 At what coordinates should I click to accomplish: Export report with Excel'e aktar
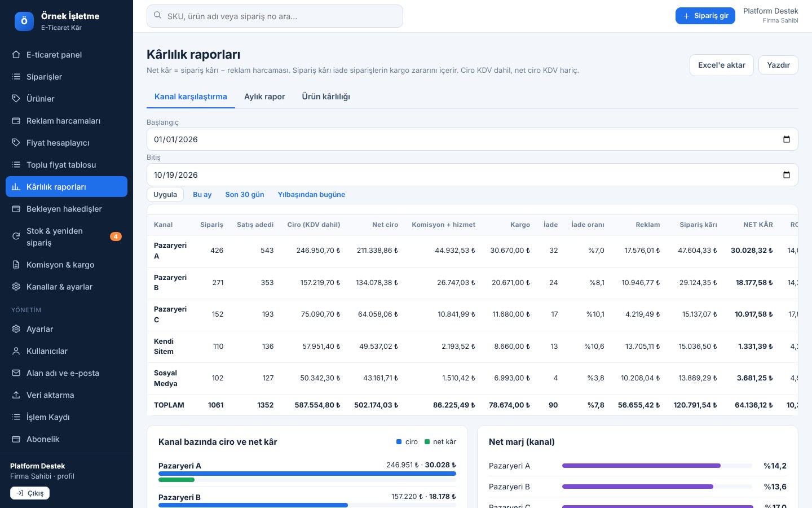pos(722,65)
